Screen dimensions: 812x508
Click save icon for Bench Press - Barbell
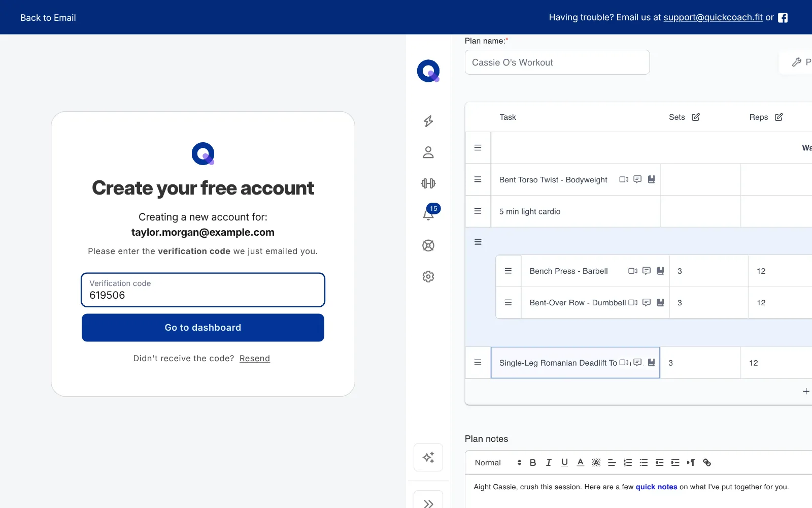(661, 271)
